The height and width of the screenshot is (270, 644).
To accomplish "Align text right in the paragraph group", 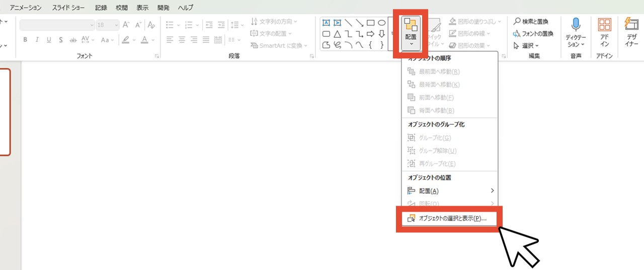I will [x=194, y=40].
